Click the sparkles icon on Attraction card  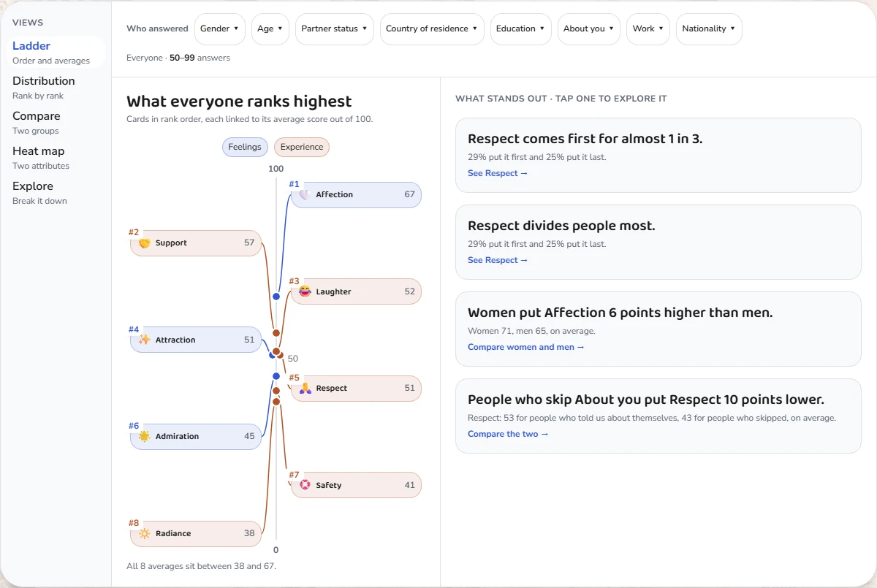(144, 340)
